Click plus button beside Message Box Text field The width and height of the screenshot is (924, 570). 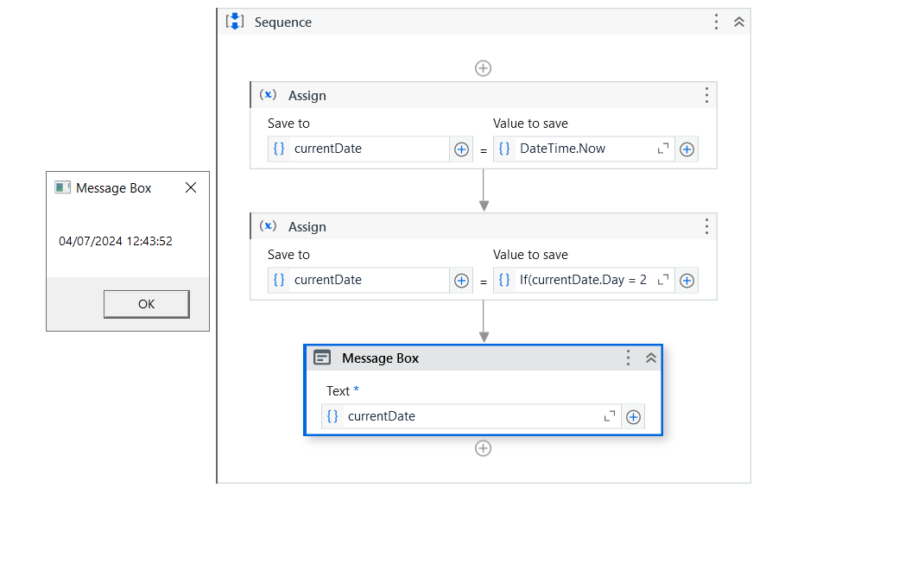tap(633, 417)
